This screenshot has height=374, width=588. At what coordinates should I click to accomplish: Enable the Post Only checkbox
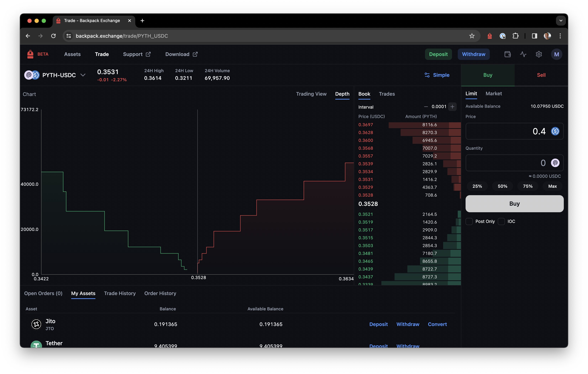tap(469, 221)
